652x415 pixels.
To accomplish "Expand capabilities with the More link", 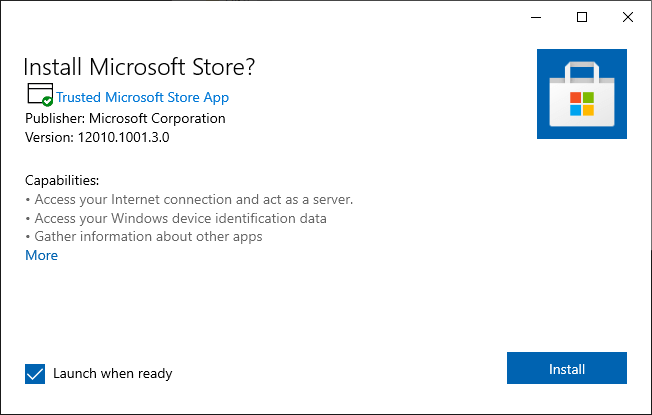I will point(42,255).
